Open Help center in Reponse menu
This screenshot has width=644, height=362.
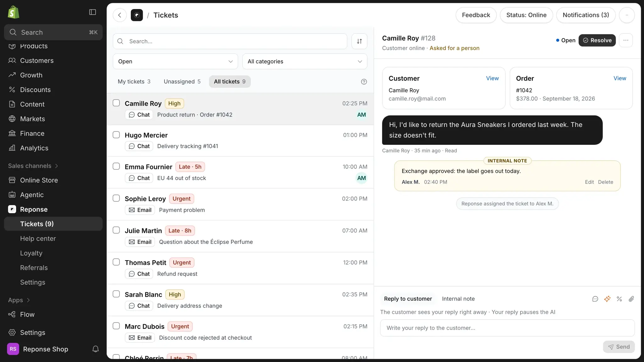[53, 239]
